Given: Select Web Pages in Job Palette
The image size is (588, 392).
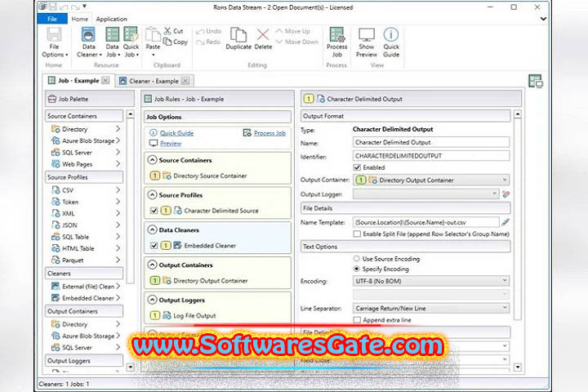Looking at the screenshot, I should [86, 164].
